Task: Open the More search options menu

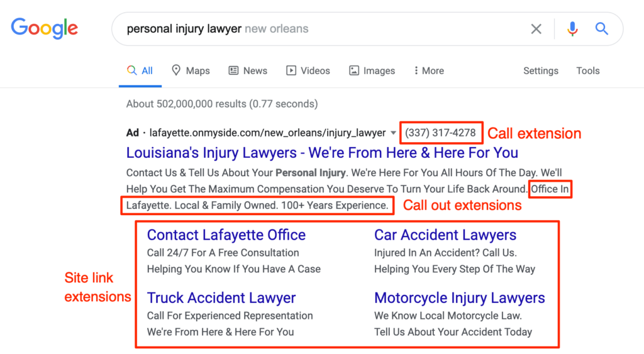Action: [x=429, y=70]
